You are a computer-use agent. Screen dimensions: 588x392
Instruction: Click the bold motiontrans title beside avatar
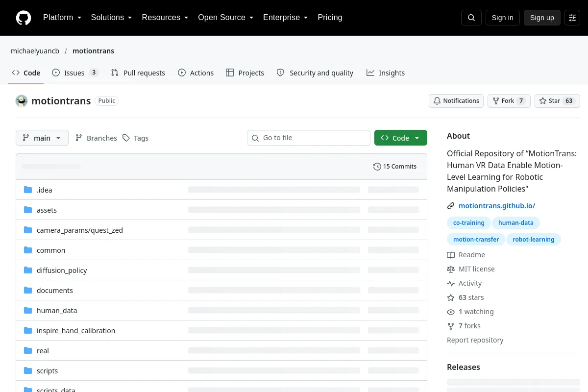[61, 101]
